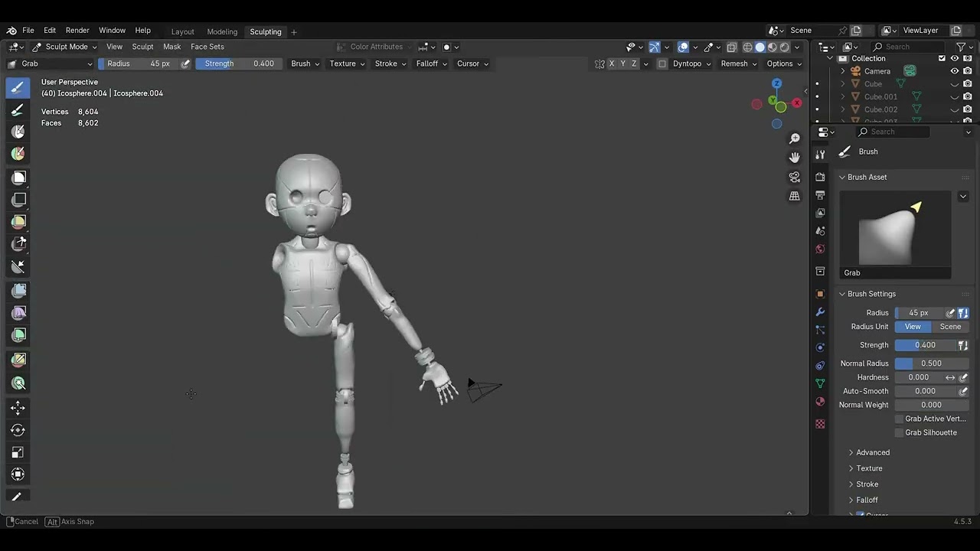980x551 pixels.
Task: Open the Stroke popover in header
Action: click(390, 64)
